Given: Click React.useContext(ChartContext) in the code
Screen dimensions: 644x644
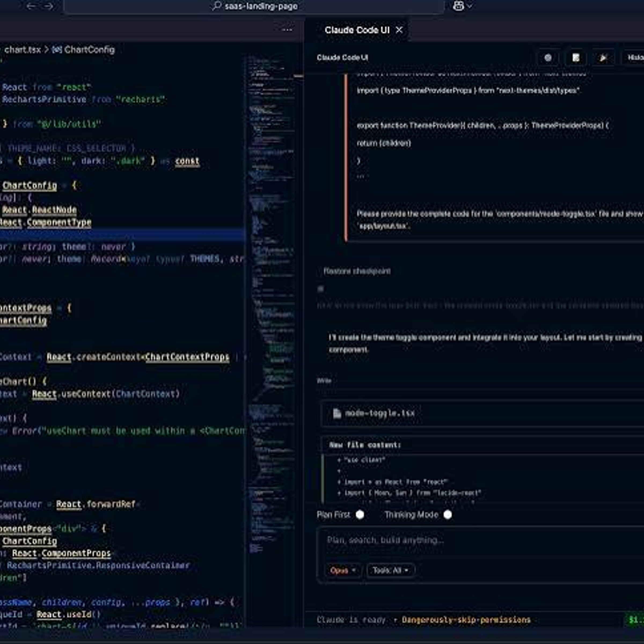Looking at the screenshot, I should click(x=106, y=394).
